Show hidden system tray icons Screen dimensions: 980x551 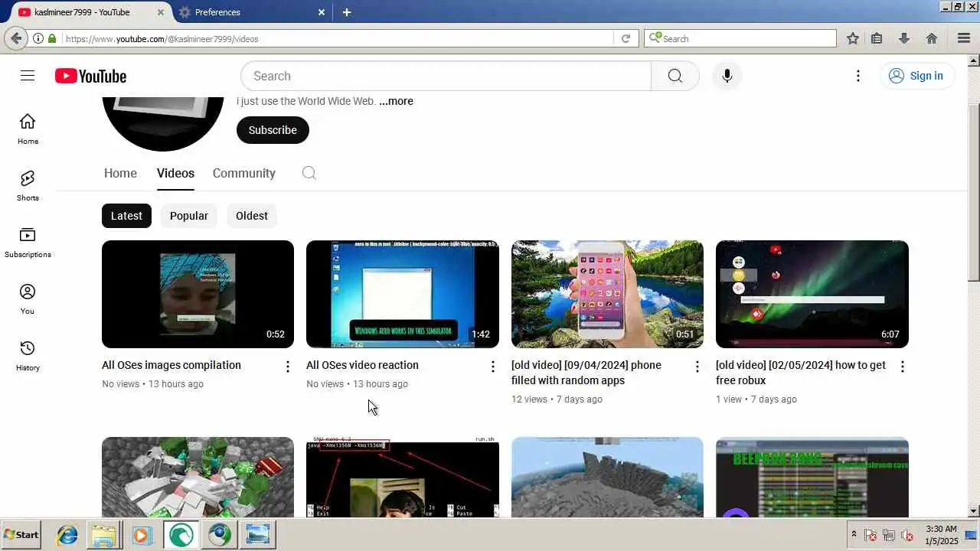pos(854,534)
